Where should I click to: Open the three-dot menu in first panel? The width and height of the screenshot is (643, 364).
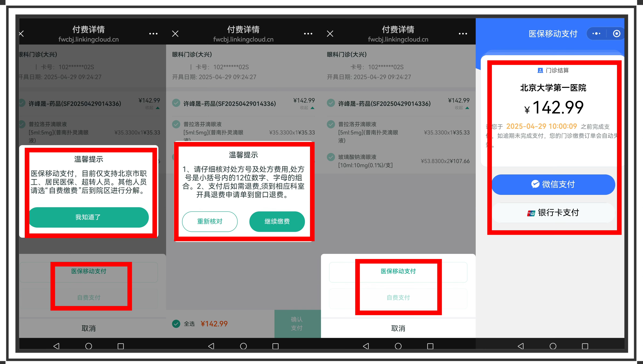[153, 34]
